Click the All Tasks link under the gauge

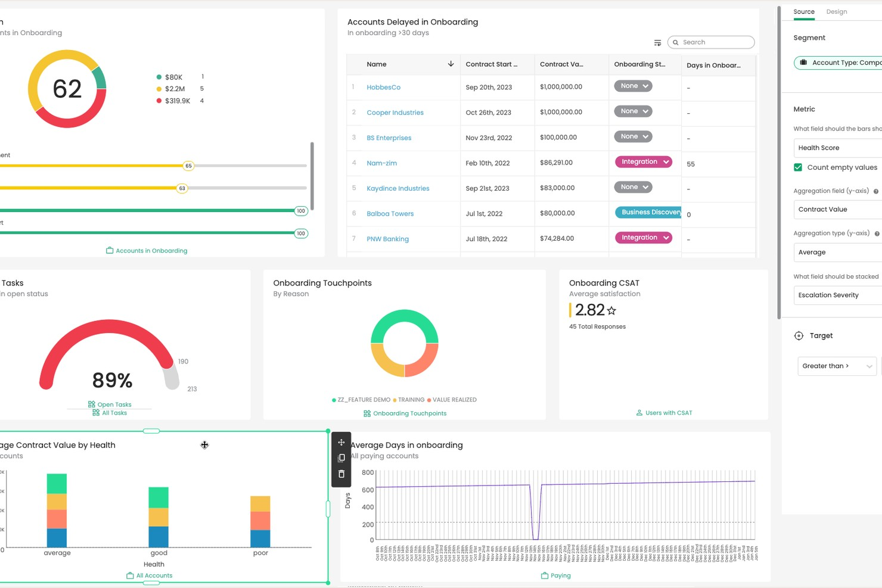[114, 412]
